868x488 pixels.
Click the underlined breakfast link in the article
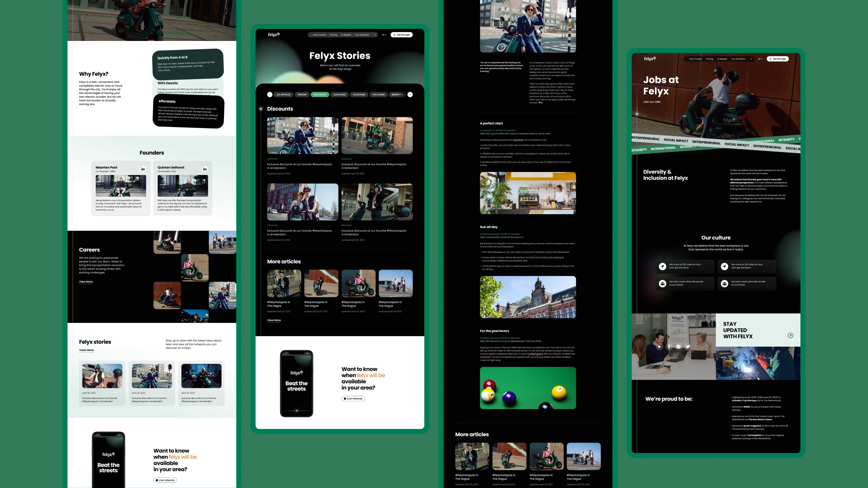(518, 140)
